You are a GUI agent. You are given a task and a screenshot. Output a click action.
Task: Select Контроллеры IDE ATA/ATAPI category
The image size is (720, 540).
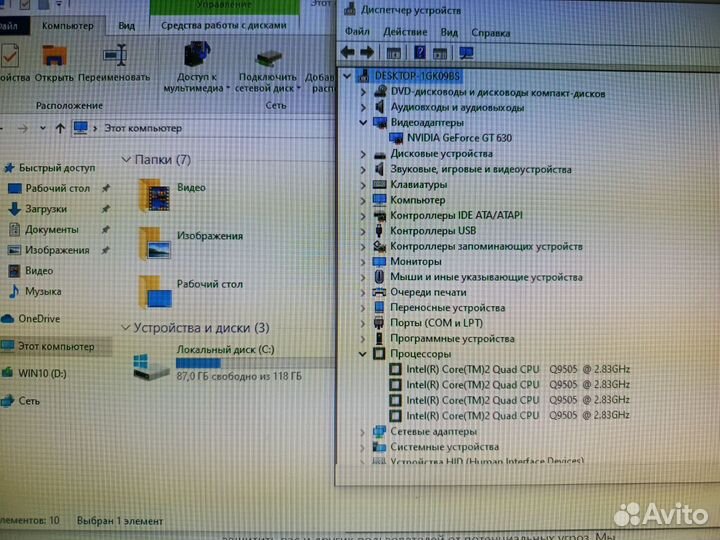click(x=456, y=215)
